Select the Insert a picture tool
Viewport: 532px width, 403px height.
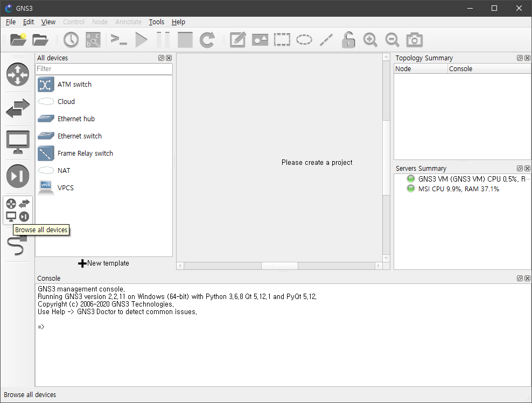[260, 40]
